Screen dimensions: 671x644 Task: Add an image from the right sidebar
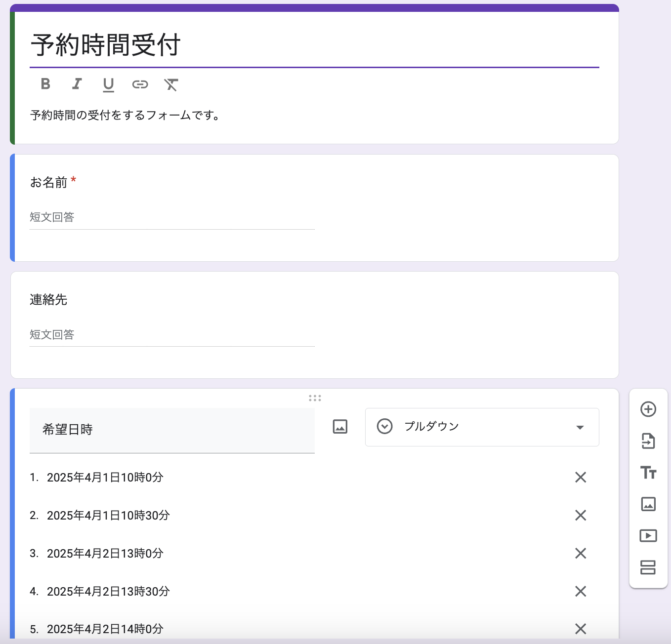648,504
